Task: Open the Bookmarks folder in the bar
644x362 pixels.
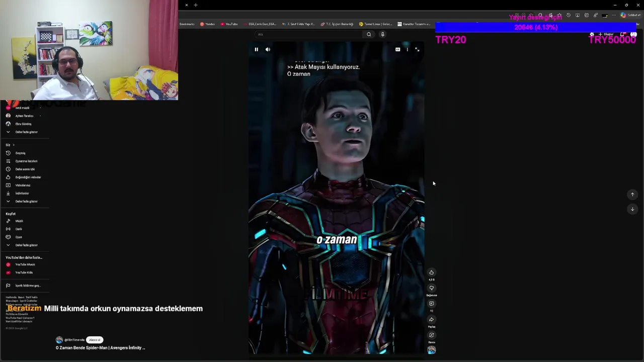Action: point(187,24)
